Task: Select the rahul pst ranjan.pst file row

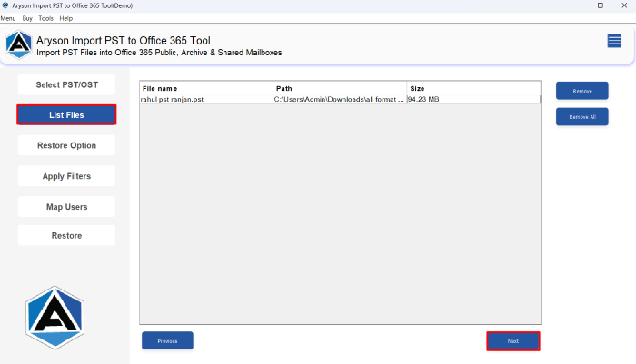Action: [340, 99]
